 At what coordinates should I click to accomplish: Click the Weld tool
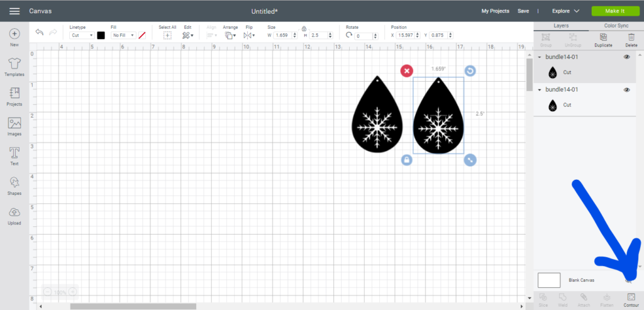[563, 301]
